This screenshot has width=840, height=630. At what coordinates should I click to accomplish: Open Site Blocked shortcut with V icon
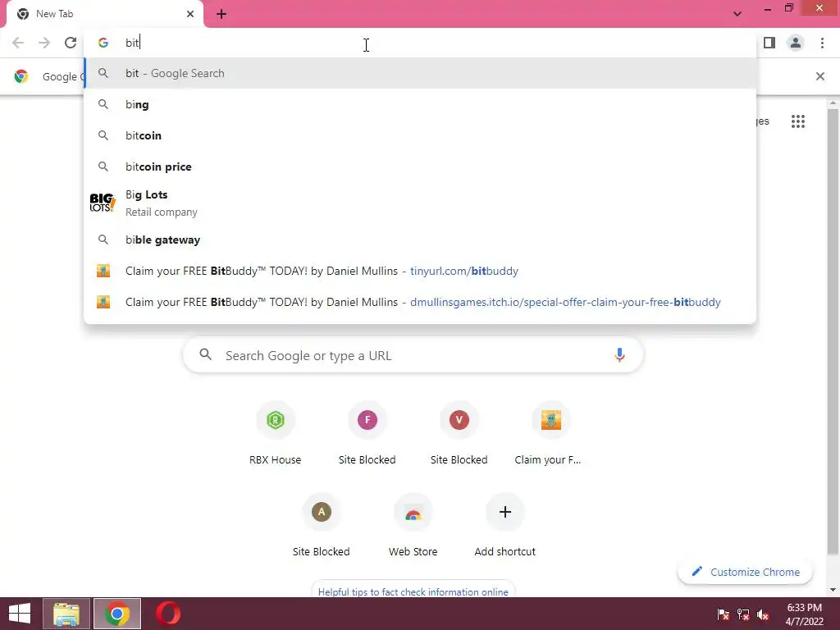[459, 434]
